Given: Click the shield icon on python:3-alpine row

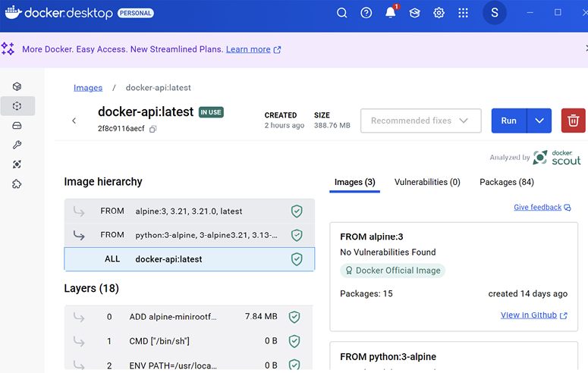Looking at the screenshot, I should coord(297,235).
